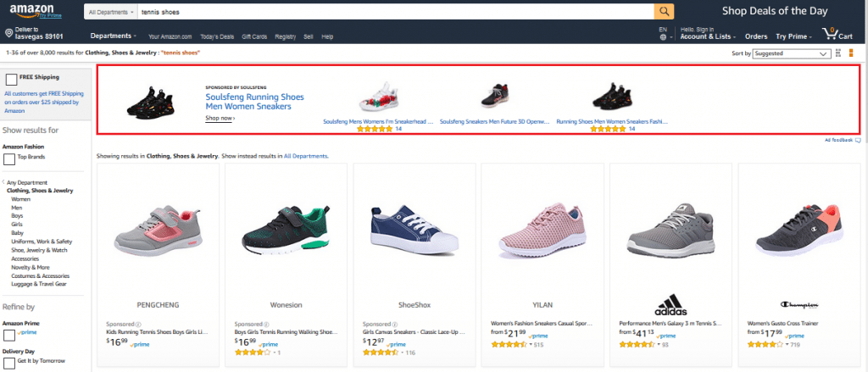The width and height of the screenshot is (868, 372).
Task: Click the language globe icon
Action: [663, 37]
